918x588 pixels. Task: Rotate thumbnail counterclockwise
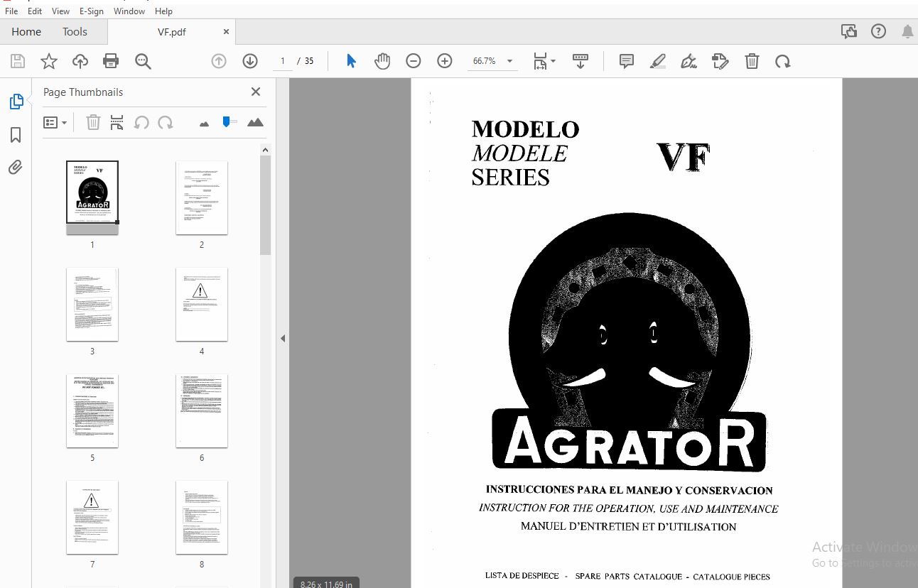click(141, 123)
